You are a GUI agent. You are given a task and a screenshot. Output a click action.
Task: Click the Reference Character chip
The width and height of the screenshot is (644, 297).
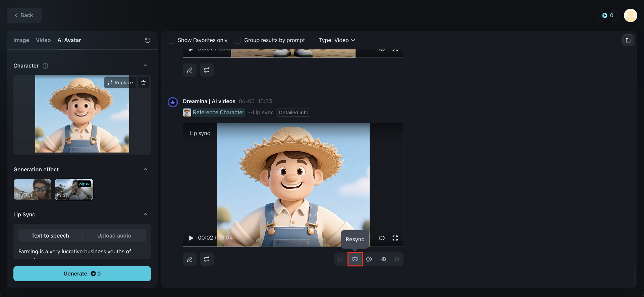coord(214,113)
